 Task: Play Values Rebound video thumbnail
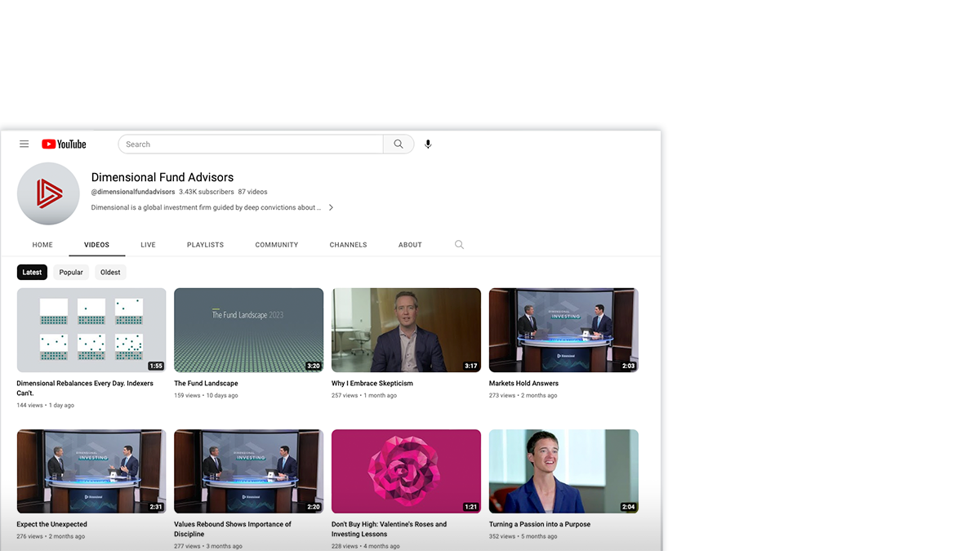(249, 472)
